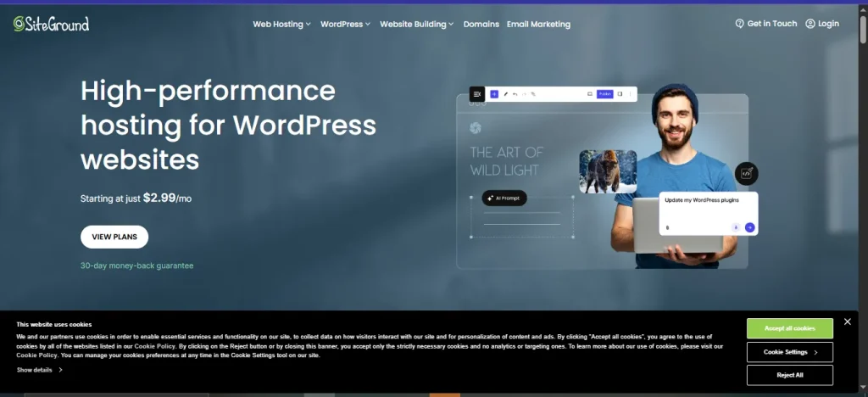The height and width of the screenshot is (397, 868).
Task: Expand the Web Hosting menu
Action: coord(281,25)
